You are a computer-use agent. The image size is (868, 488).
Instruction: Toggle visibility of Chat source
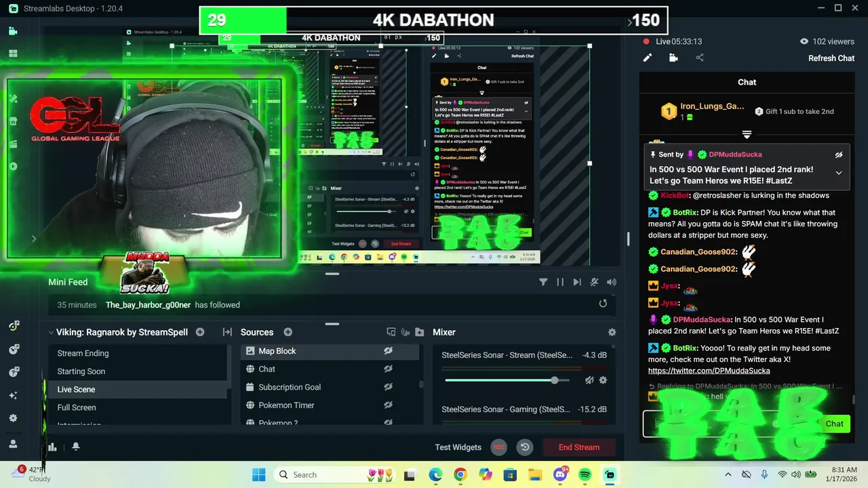click(x=388, y=369)
